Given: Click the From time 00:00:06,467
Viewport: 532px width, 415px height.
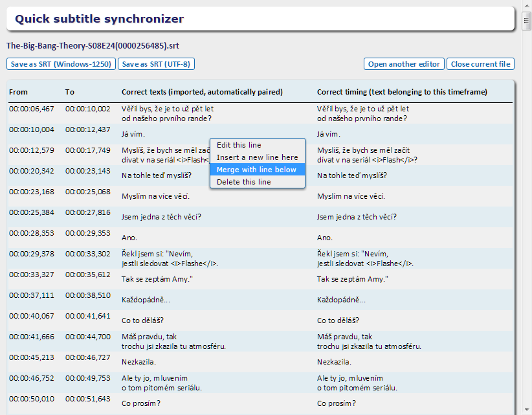Looking at the screenshot, I should pos(32,109).
